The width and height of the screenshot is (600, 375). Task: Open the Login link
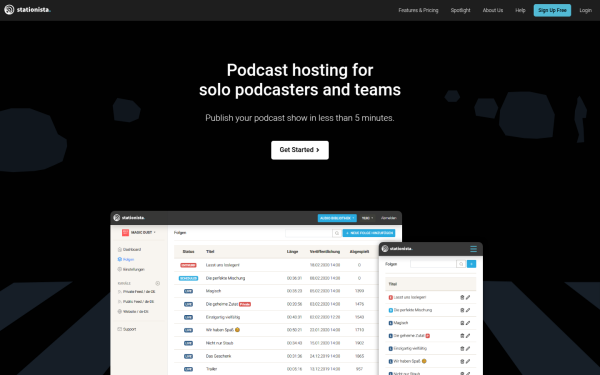pyautogui.click(x=585, y=10)
